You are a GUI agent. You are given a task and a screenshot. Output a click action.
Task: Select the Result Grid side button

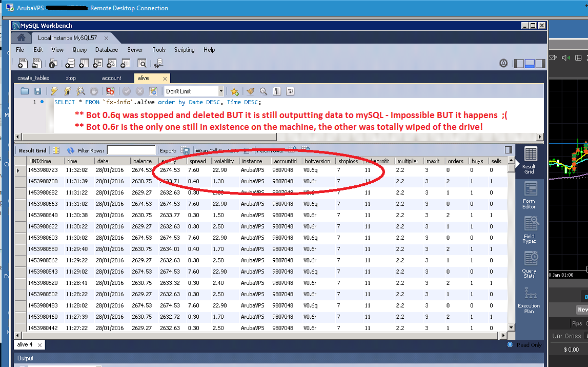click(529, 160)
